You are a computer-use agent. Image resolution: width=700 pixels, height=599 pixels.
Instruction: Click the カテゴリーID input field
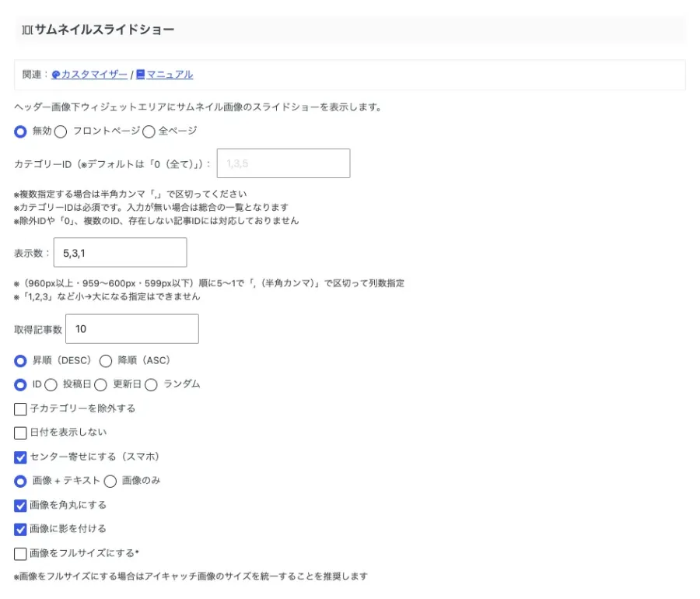point(283,163)
